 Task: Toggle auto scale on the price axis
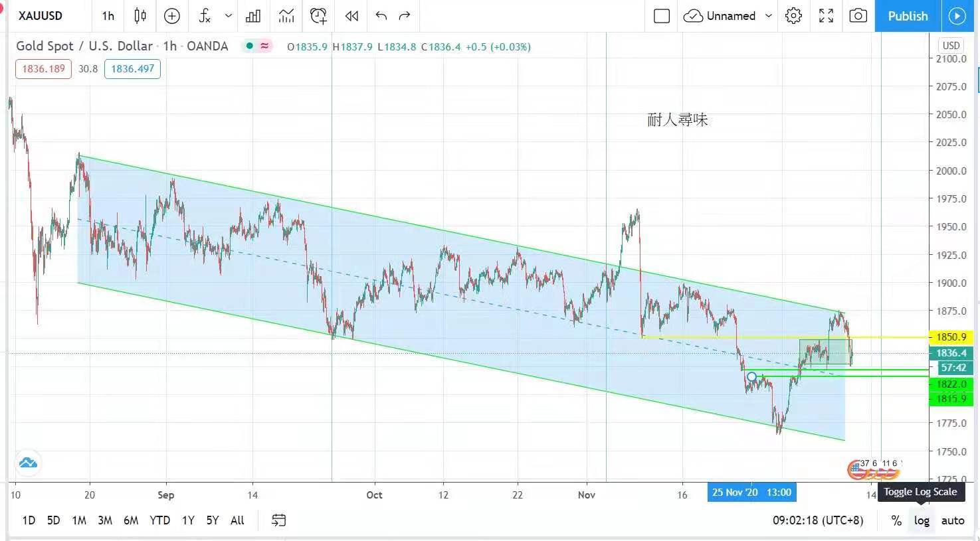pos(952,520)
